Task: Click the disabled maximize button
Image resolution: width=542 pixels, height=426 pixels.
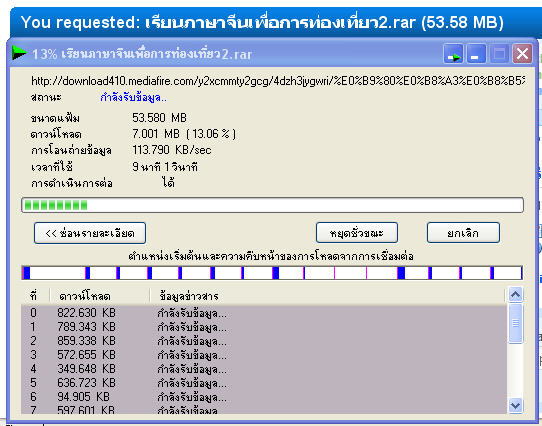Action: pos(499,54)
